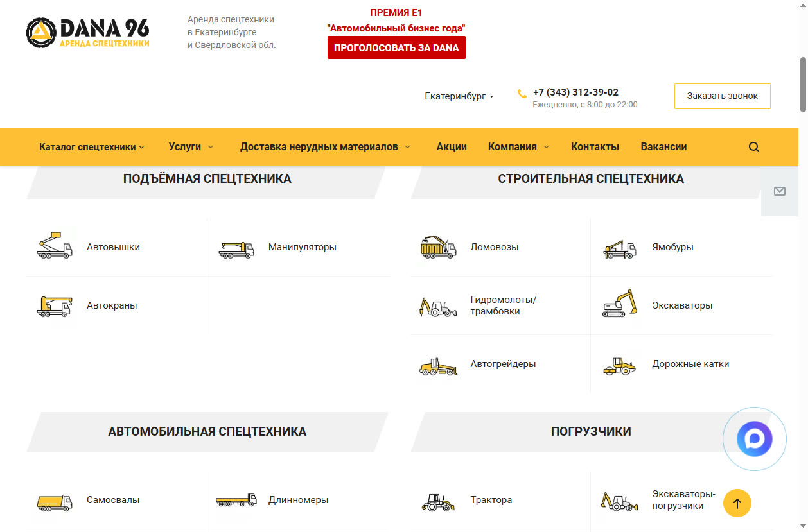Open the blue chat widget bubble
Screen dimensions: 808x532
(755, 439)
